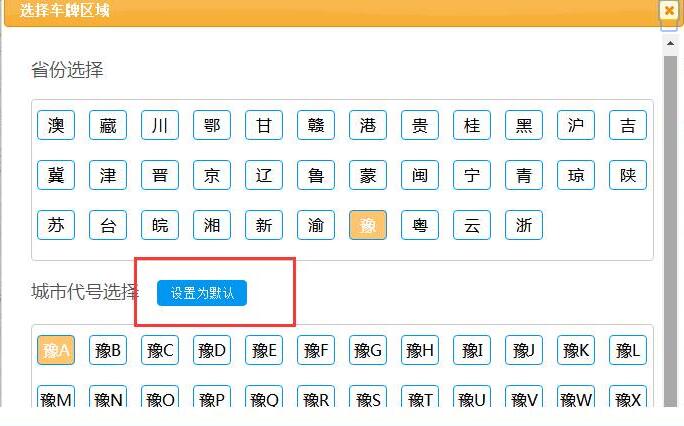684x426 pixels.
Task: Select the 沪 province button
Action: point(576,125)
